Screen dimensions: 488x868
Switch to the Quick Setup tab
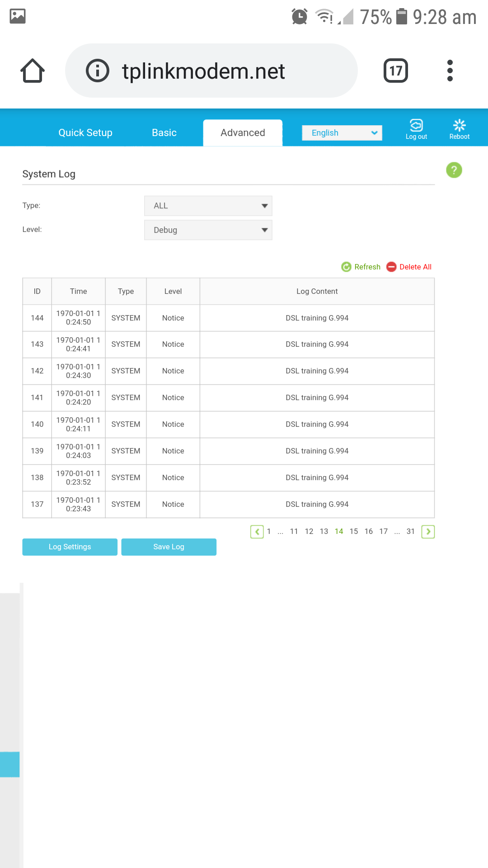[85, 133]
